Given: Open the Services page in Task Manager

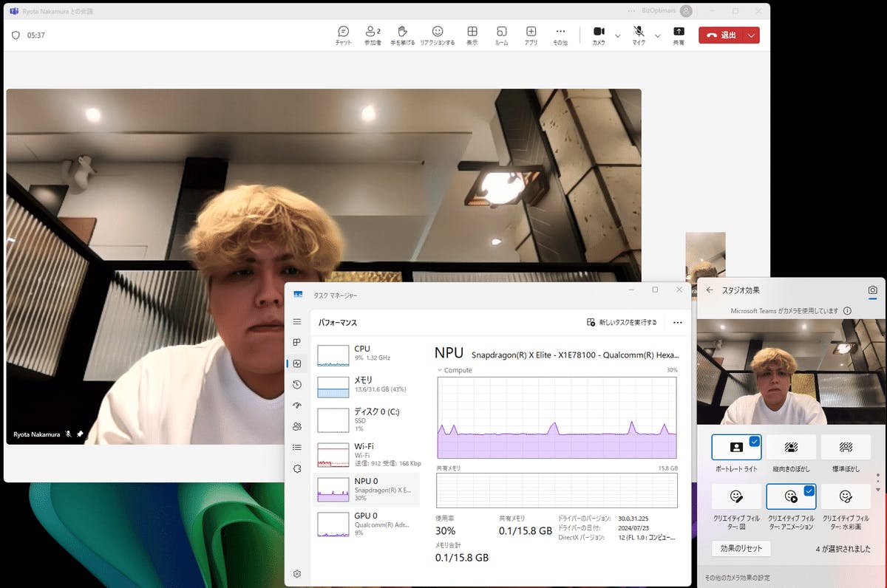Looking at the screenshot, I should [x=297, y=468].
